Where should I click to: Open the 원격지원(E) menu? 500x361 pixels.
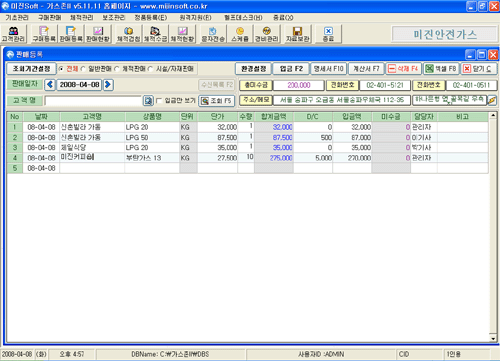[195, 17]
